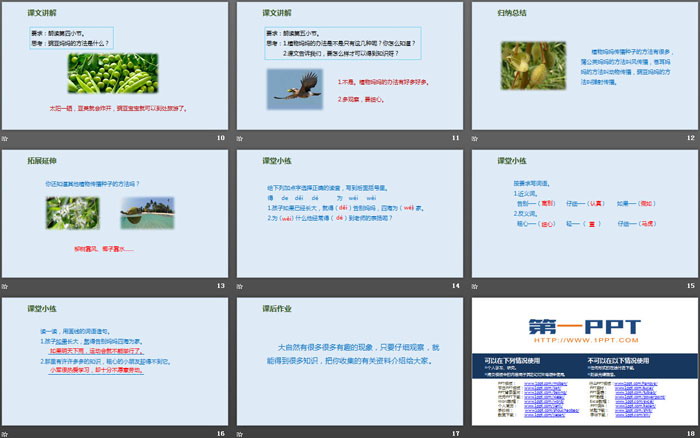Click animation star icon under slide 10
The image size is (700, 438).
pyautogui.click(x=5, y=138)
